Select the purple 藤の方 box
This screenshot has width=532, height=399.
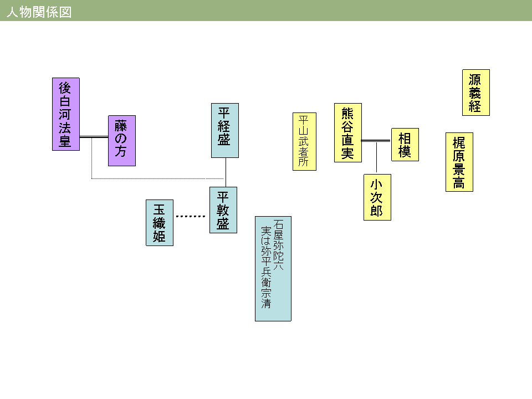point(121,141)
